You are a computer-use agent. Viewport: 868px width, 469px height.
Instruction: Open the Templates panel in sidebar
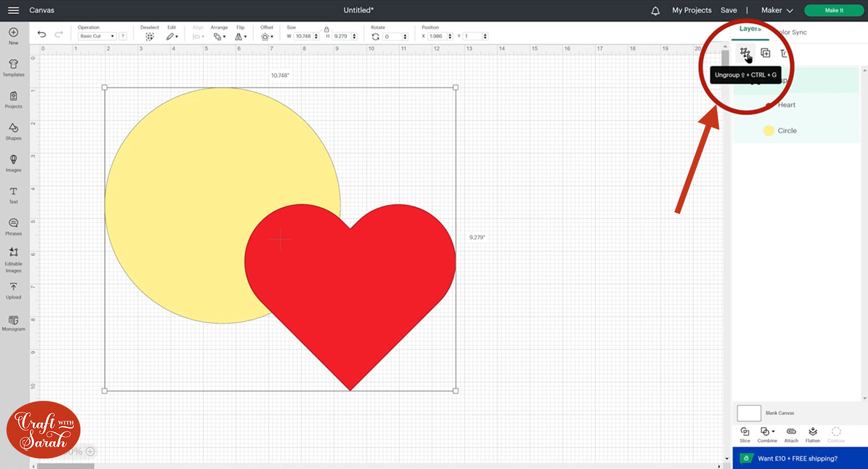(x=13, y=67)
